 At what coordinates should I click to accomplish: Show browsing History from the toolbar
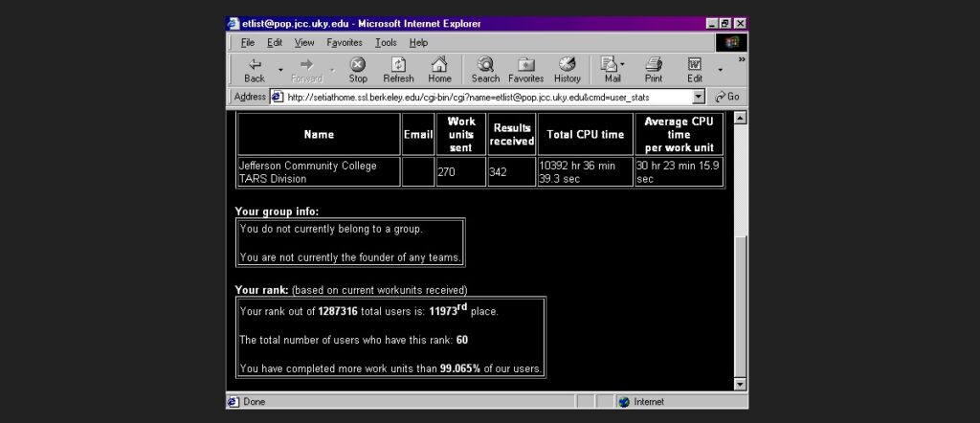tap(567, 70)
